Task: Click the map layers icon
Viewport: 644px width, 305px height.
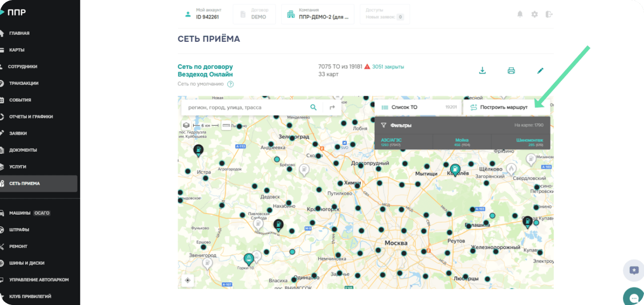Action: point(186,126)
